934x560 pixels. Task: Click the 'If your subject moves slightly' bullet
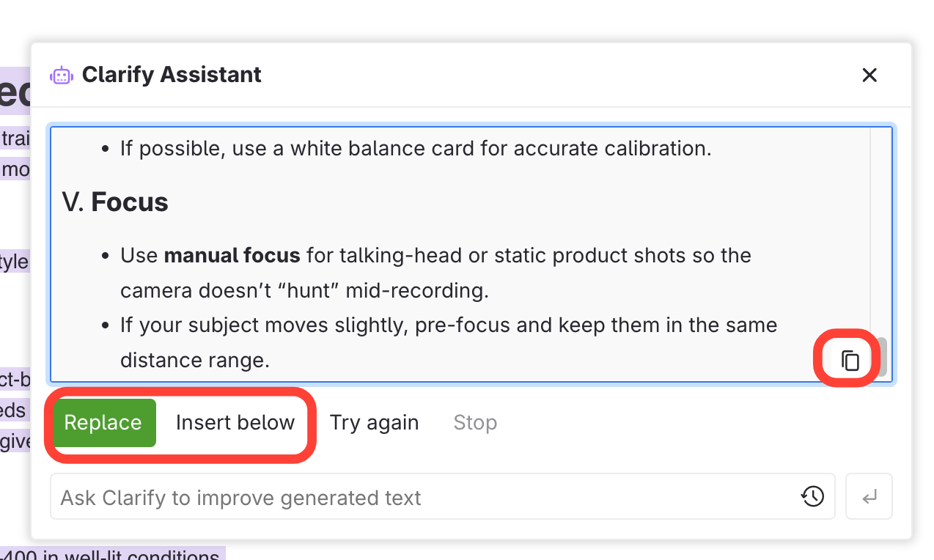448,325
